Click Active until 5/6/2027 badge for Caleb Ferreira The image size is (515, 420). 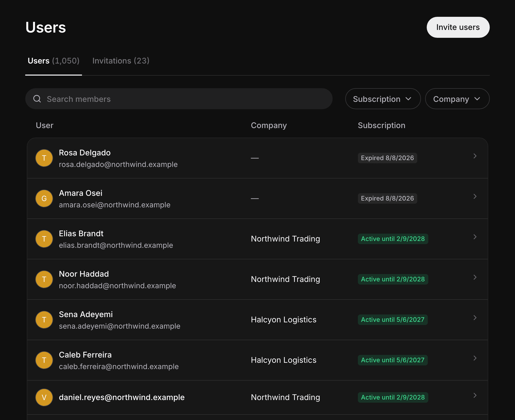(393, 360)
